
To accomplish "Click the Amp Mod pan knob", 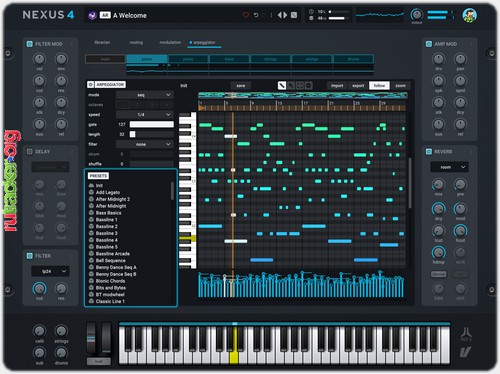I will click(x=460, y=59).
